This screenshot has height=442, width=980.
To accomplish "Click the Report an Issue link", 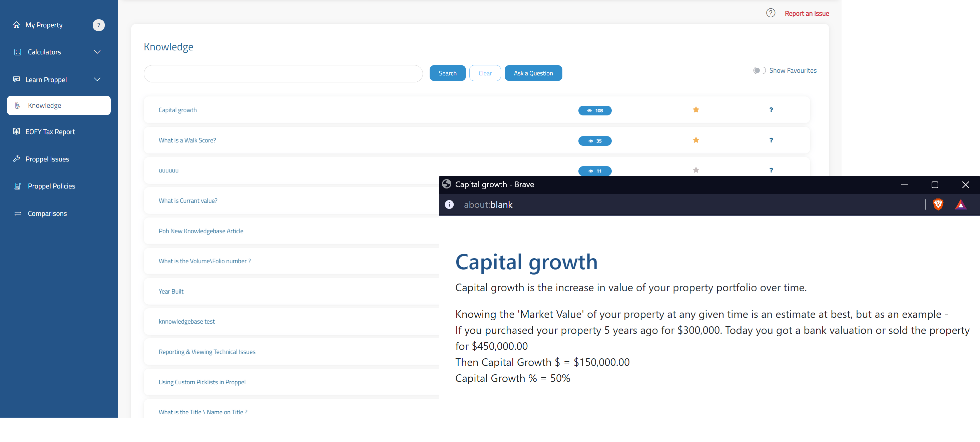I will 807,13.
